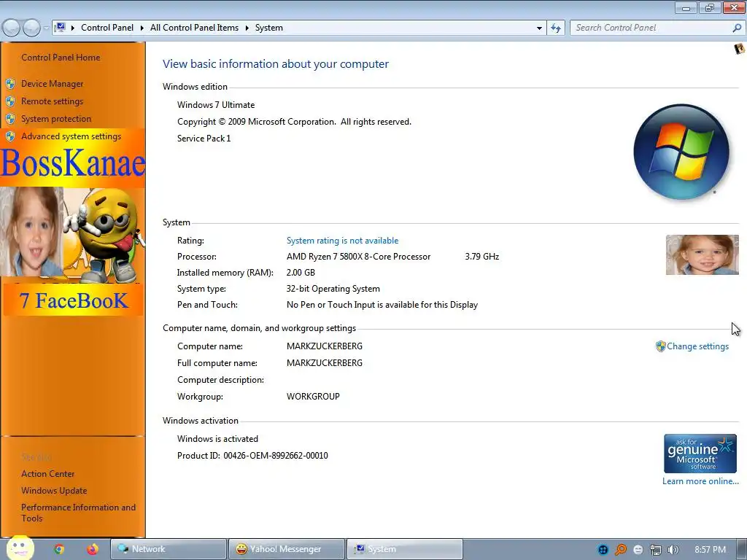Screen dimensions: 747x560
Task: Select the System taskbar button
Action: 404,549
